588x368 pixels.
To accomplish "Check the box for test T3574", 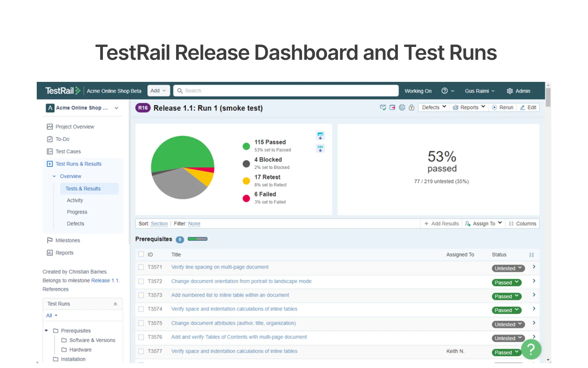I will 141,309.
